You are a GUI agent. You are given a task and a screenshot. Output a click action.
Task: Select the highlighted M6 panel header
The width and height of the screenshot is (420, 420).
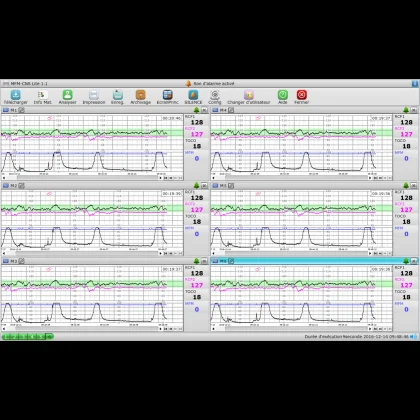[314, 261]
